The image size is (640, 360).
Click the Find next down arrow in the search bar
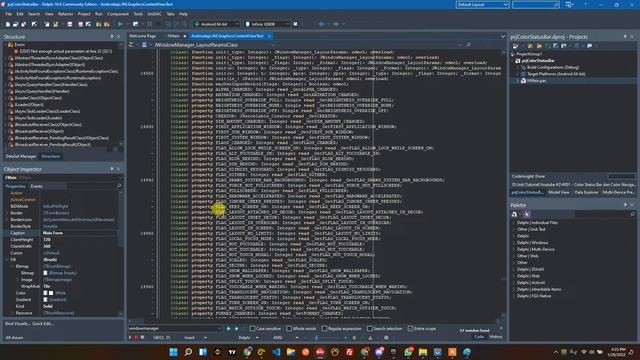pos(236,329)
